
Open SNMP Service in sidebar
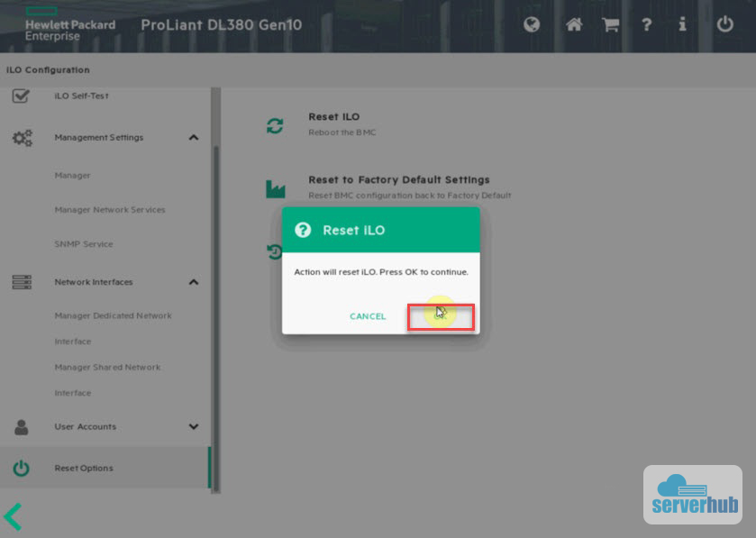[83, 244]
